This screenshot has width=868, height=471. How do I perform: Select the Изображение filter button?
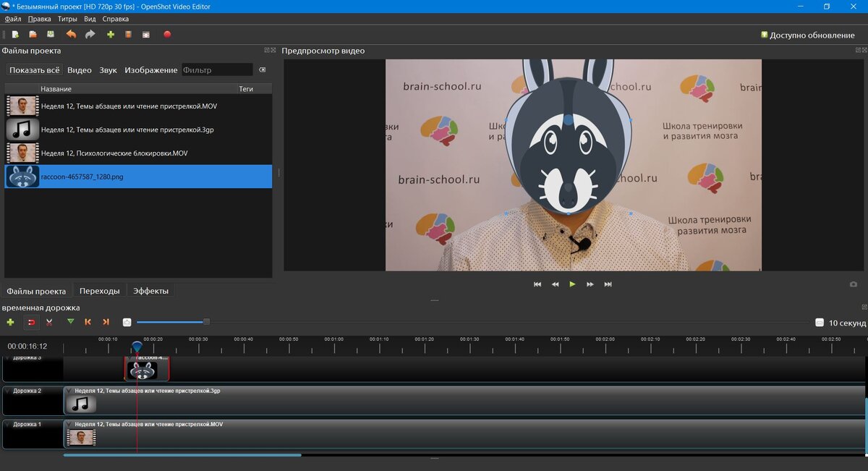(x=150, y=70)
